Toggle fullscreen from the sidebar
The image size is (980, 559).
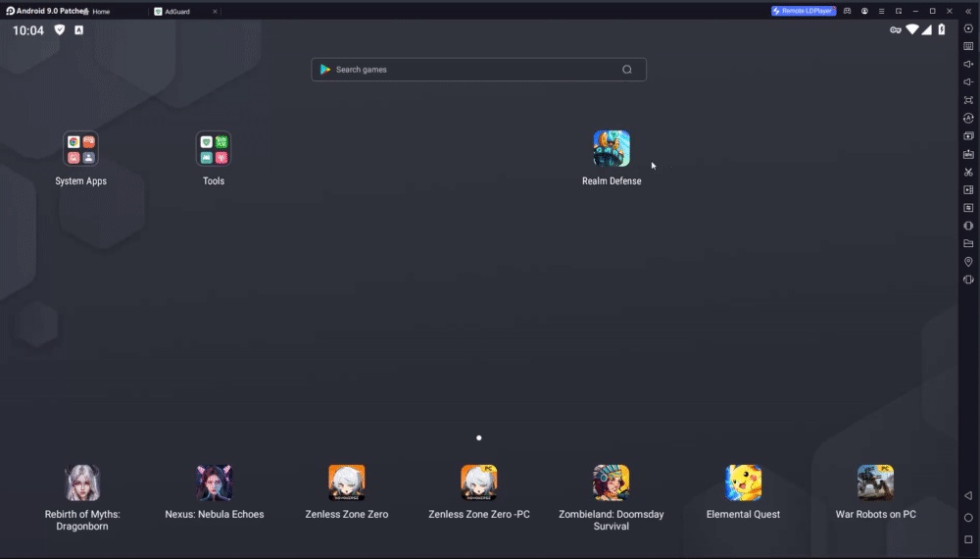[x=968, y=100]
